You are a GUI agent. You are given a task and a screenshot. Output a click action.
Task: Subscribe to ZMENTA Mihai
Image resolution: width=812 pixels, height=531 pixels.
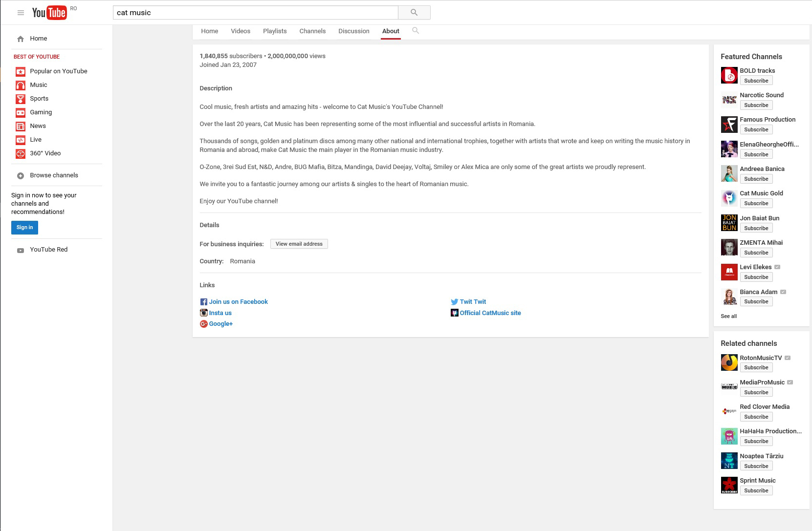[756, 253]
